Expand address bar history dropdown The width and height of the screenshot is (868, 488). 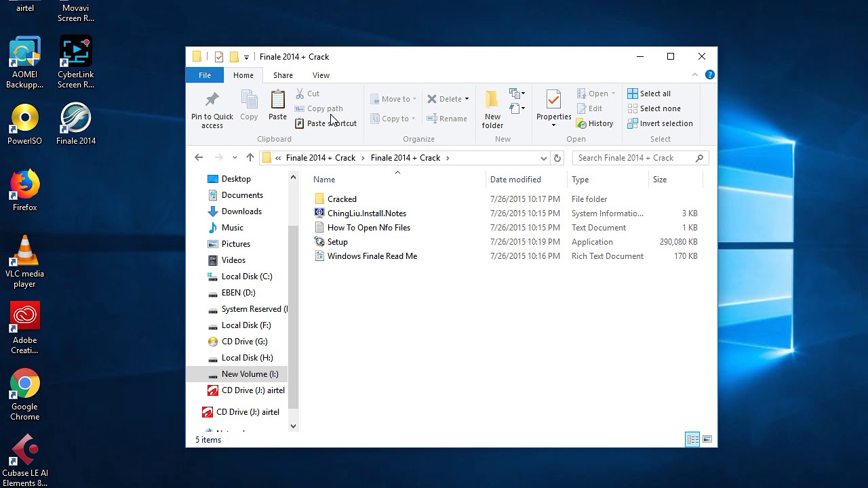click(543, 158)
